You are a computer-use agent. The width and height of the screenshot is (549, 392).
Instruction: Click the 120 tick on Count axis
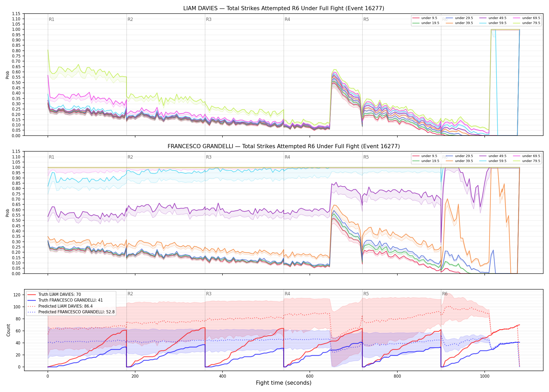17,295
